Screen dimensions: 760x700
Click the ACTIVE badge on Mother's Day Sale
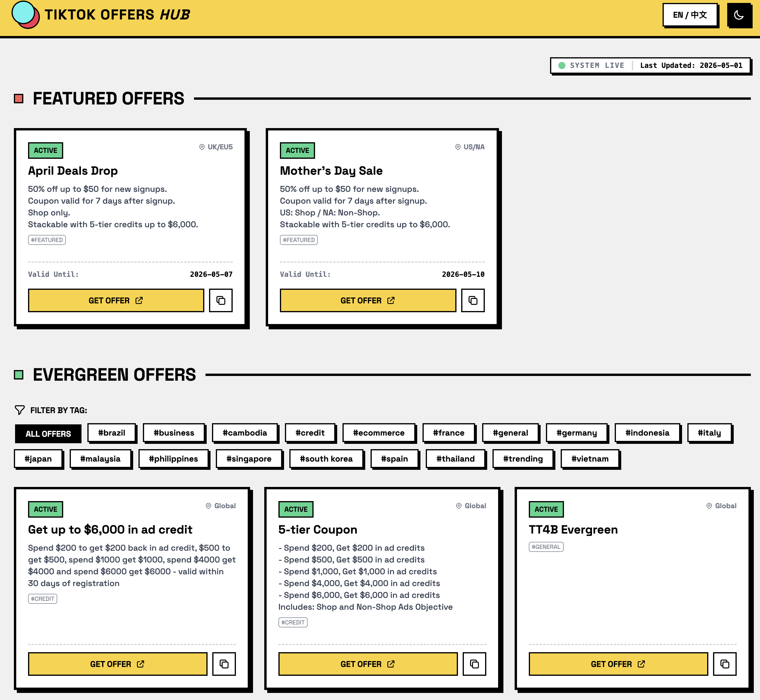pos(298,151)
